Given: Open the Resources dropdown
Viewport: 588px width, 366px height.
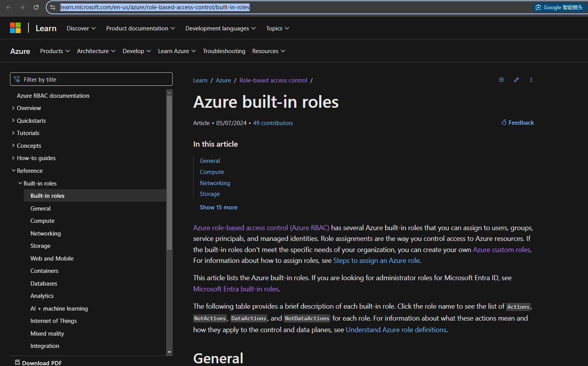Looking at the screenshot, I should pos(269,51).
